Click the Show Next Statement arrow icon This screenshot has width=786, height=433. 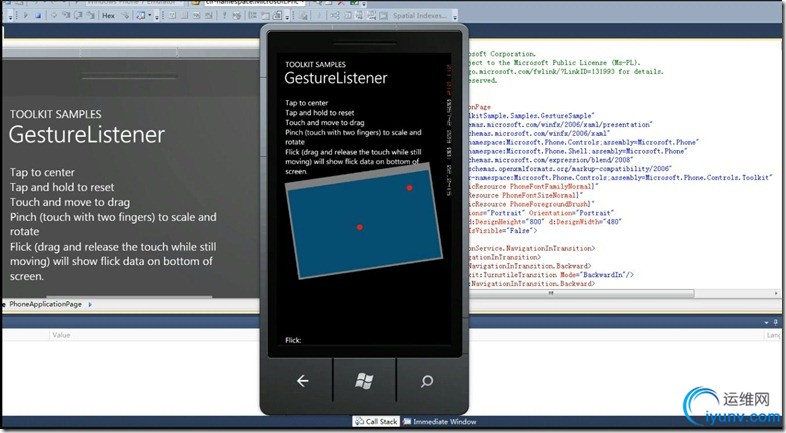[54, 16]
